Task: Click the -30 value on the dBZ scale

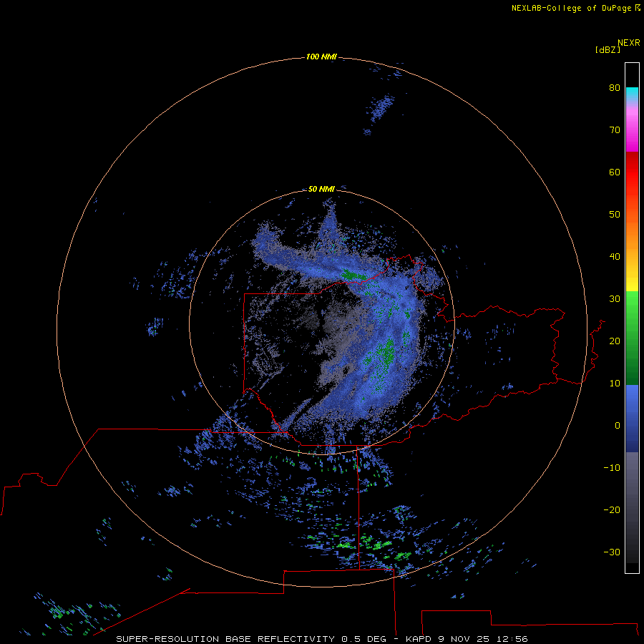Action: (612, 552)
